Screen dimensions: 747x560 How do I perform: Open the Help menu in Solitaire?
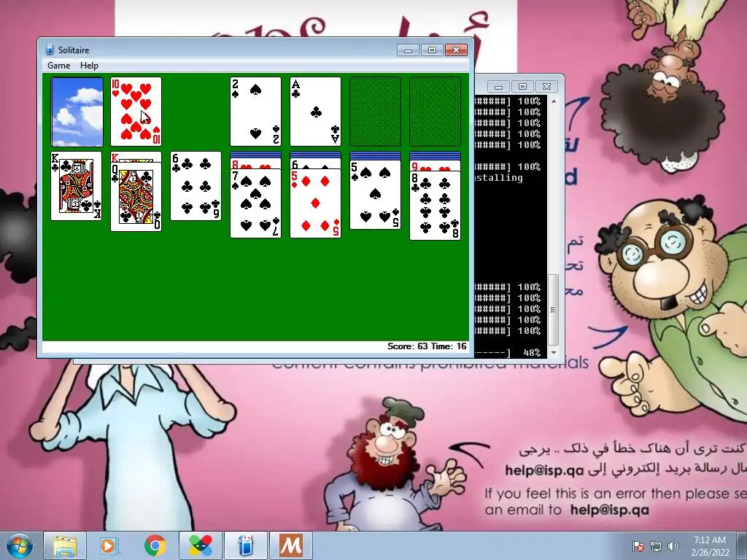point(89,66)
